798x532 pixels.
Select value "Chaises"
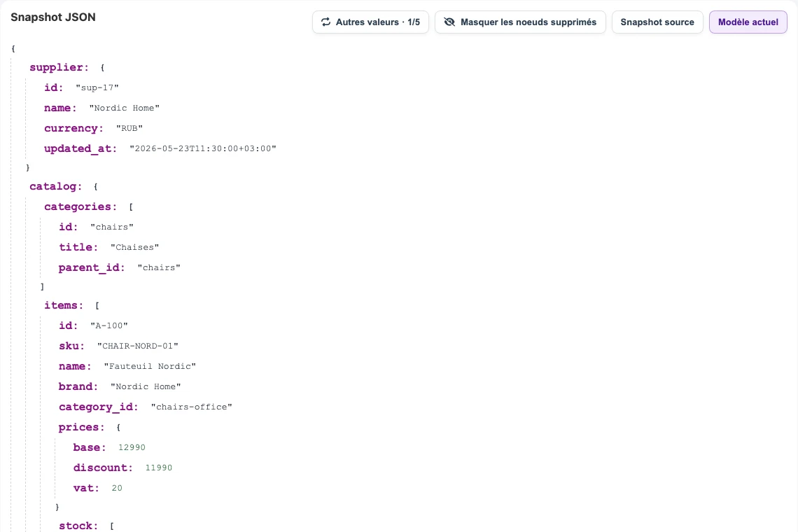click(134, 247)
